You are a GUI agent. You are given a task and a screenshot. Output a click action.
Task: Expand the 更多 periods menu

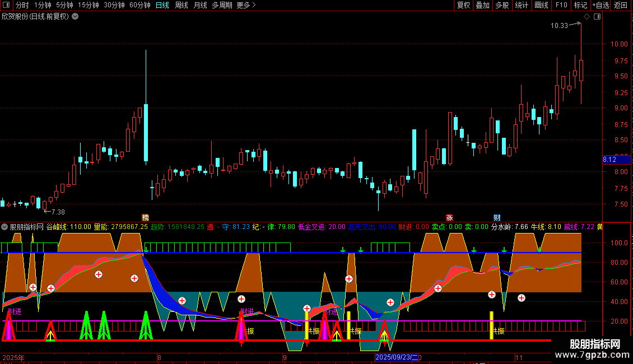pos(246,5)
